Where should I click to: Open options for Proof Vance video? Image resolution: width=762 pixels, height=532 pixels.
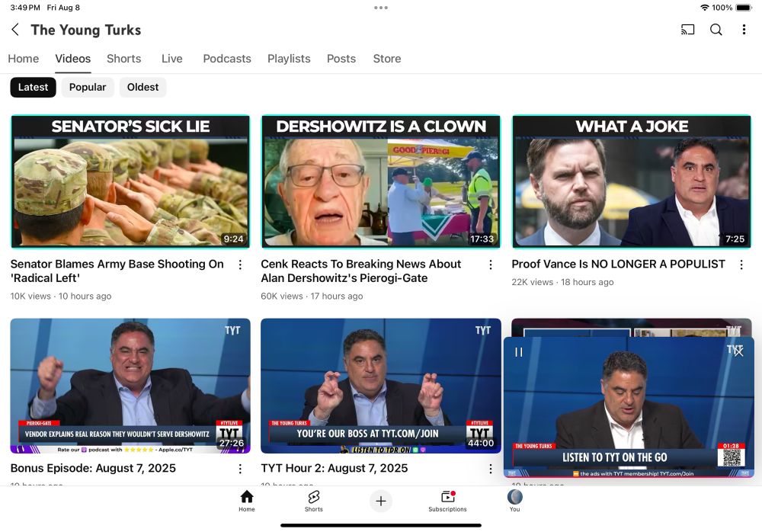click(741, 264)
